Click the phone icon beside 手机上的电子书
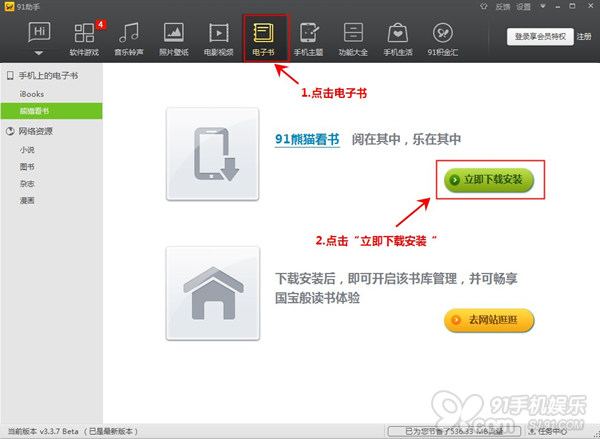The height and width of the screenshot is (439, 600). 10,75
